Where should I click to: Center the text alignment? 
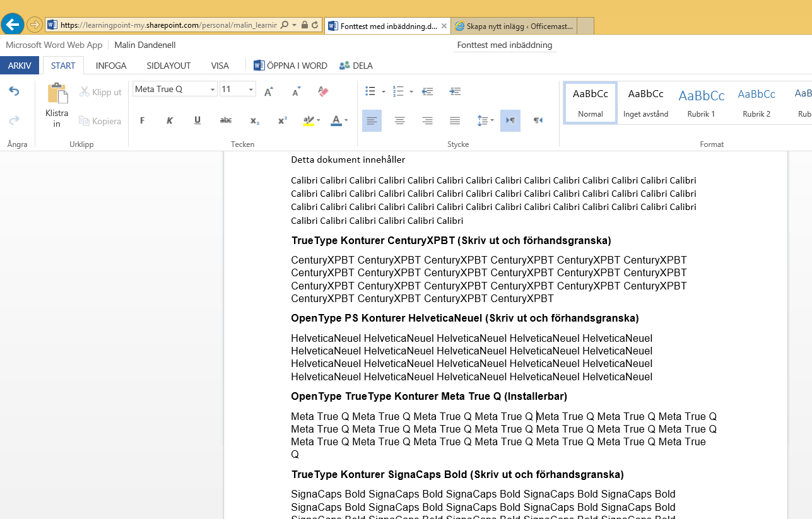pyautogui.click(x=399, y=120)
